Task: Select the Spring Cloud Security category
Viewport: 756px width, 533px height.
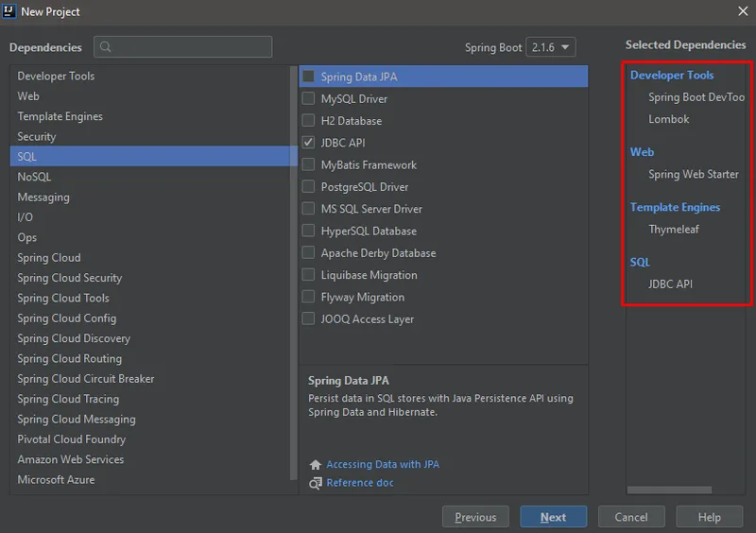Action: [150, 278]
